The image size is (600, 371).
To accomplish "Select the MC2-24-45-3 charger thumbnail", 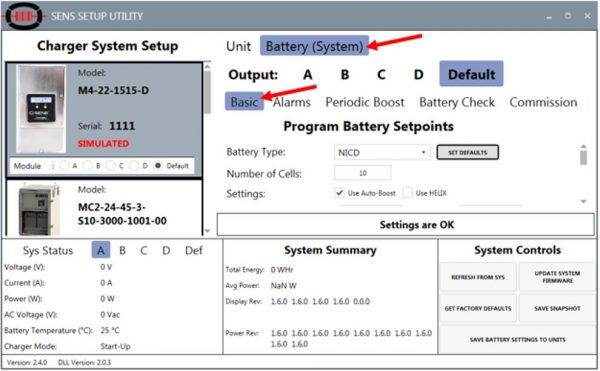I will click(39, 209).
